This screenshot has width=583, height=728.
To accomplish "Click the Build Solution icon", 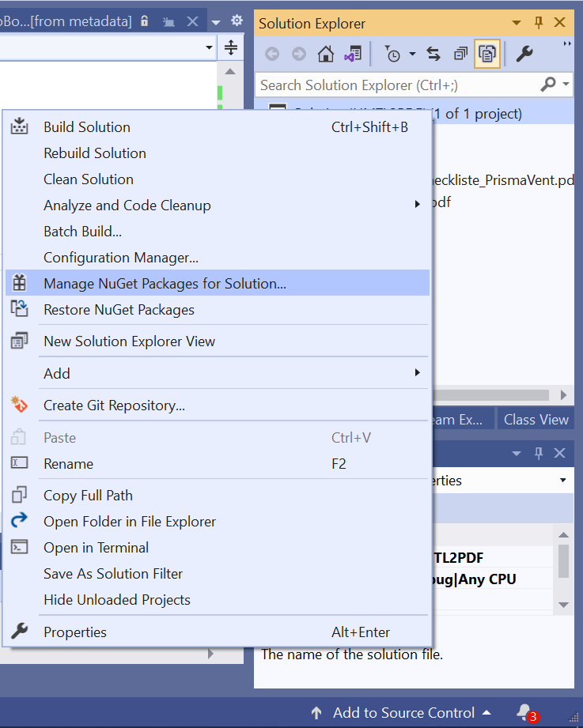I will point(19,126).
